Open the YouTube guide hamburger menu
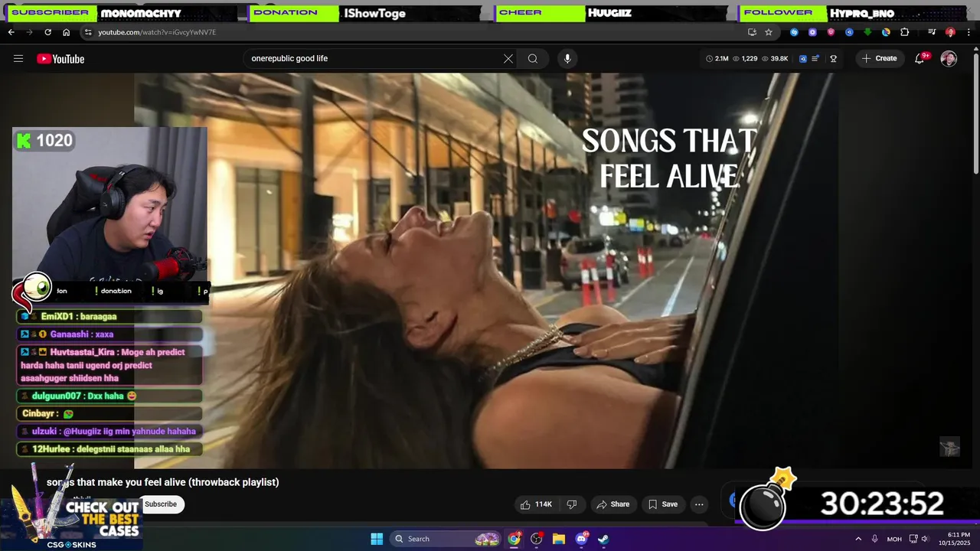Screen dimensions: 980x551 point(18,59)
